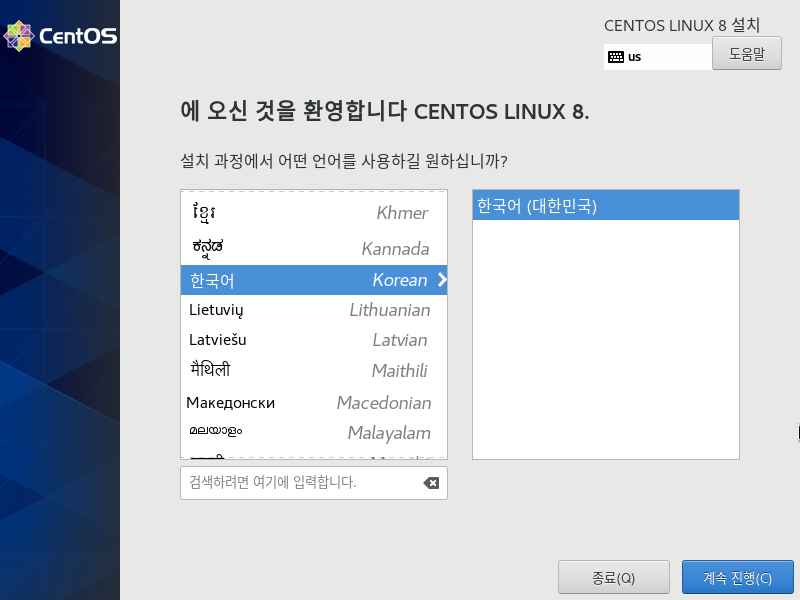
Task: Select the Khmer language row
Action: point(314,213)
